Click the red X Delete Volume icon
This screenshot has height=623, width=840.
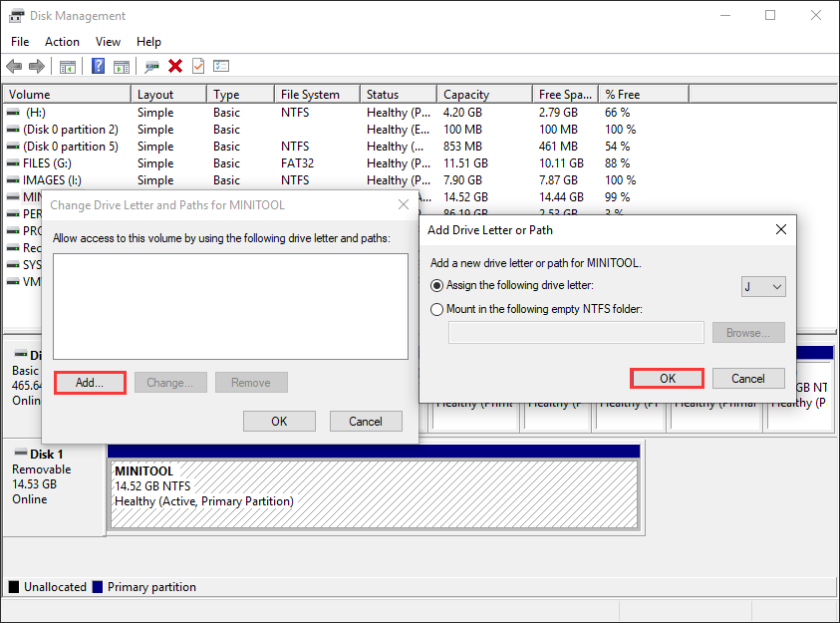pyautogui.click(x=175, y=66)
